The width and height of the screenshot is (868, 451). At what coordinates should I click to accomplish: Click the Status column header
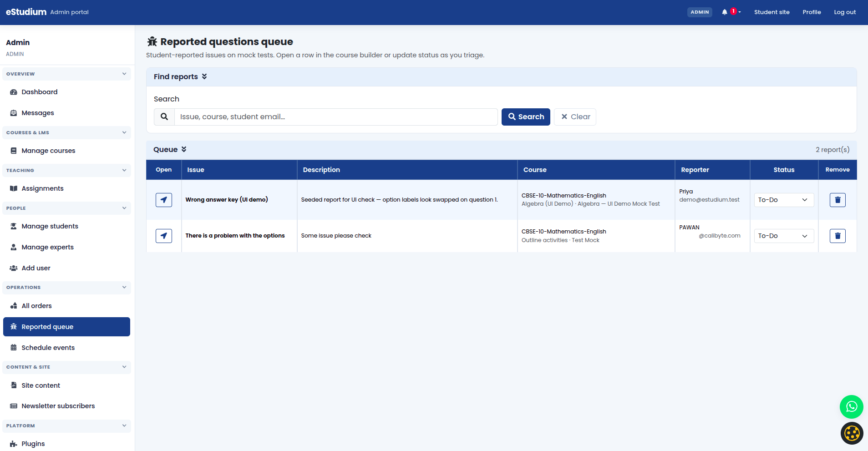coord(784,170)
